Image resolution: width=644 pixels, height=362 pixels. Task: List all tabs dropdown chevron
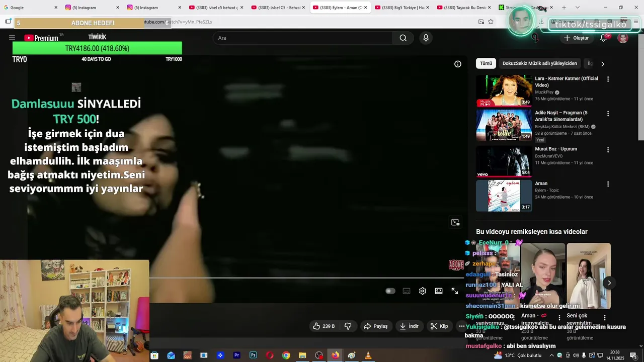[x=577, y=8]
